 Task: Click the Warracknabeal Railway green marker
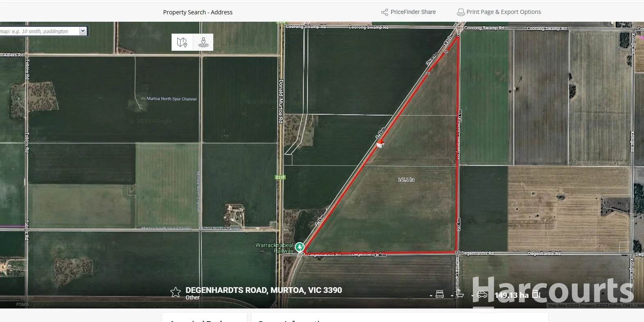click(x=300, y=247)
